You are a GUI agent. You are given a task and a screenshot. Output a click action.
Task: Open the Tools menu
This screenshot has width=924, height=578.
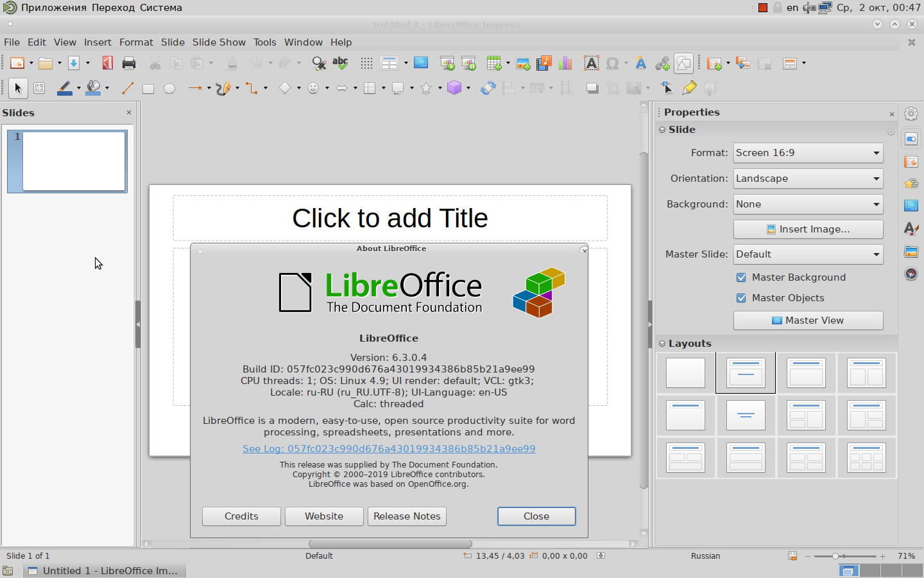tap(264, 42)
